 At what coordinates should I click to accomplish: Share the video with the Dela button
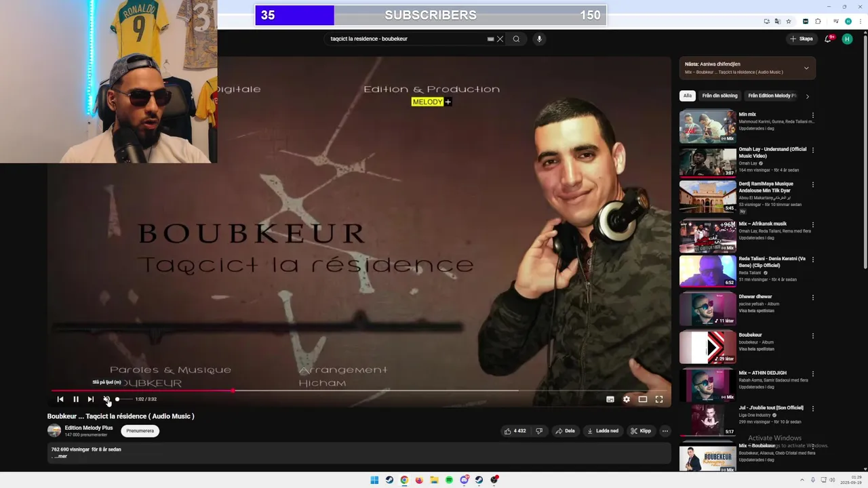tap(565, 431)
